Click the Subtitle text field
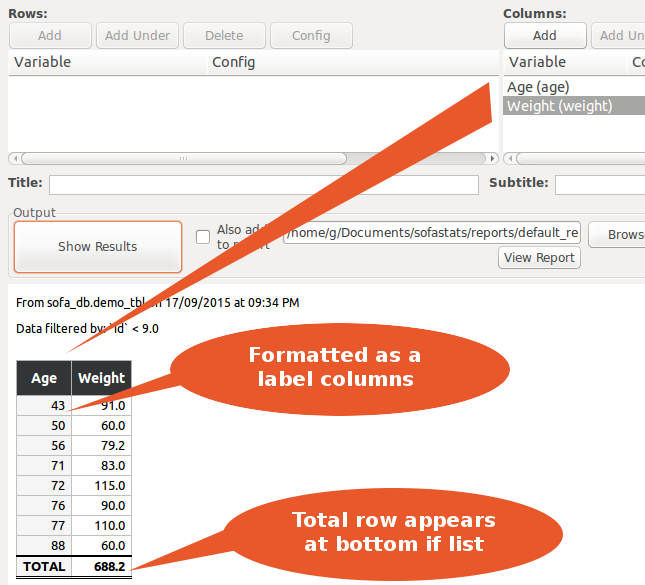 coord(600,185)
